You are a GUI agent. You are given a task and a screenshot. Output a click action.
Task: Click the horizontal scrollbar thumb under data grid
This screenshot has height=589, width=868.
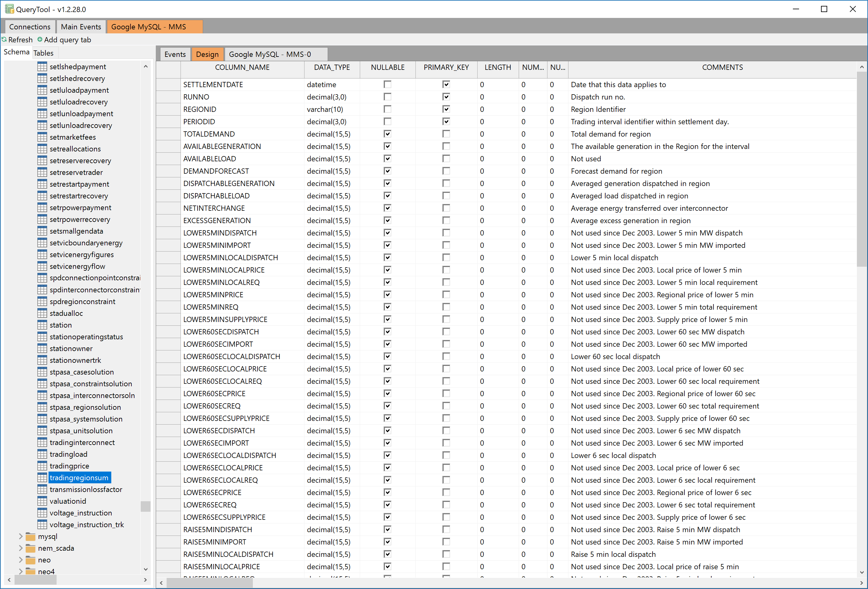209,583
